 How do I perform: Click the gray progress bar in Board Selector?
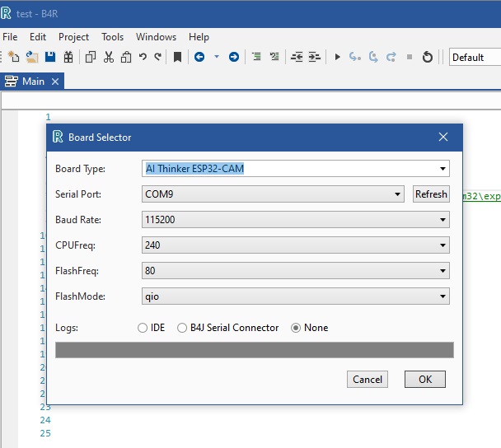pyautogui.click(x=255, y=350)
